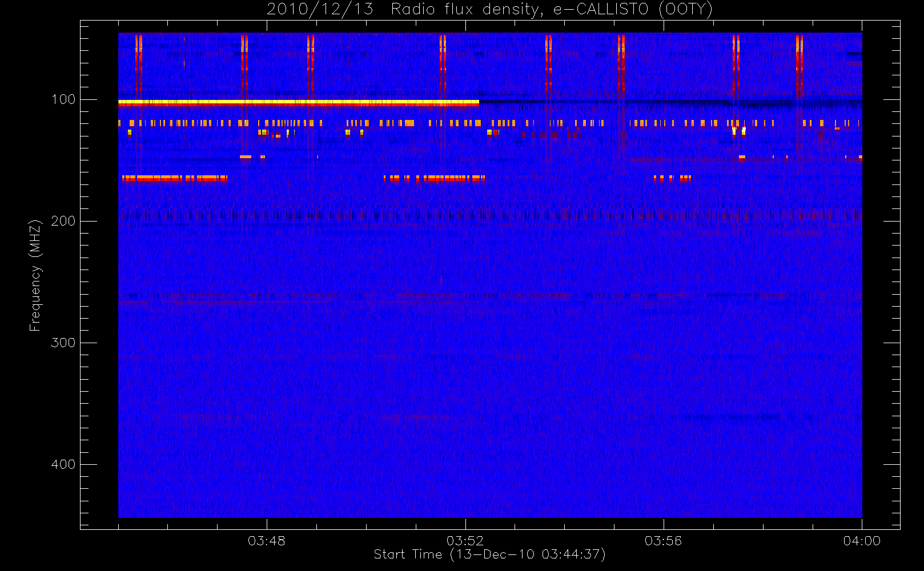Image resolution: width=924 pixels, height=571 pixels.
Task: Click the 300 MHz y-axis tick label
Action: coord(63,343)
